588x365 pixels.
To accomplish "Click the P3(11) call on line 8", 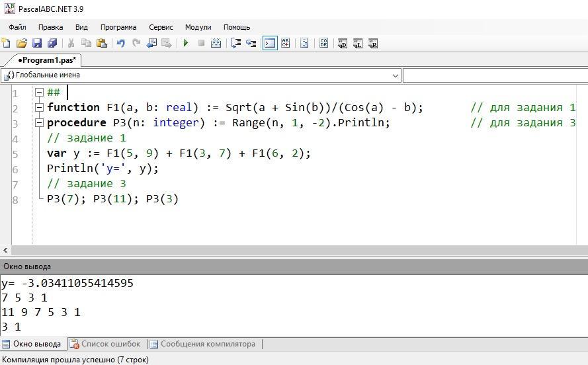I will [113, 199].
